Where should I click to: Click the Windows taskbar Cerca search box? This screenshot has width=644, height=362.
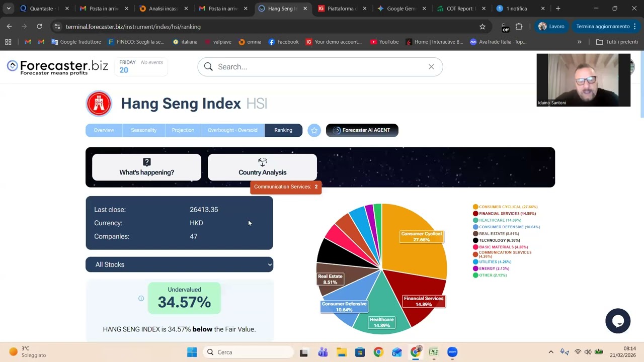click(248, 352)
